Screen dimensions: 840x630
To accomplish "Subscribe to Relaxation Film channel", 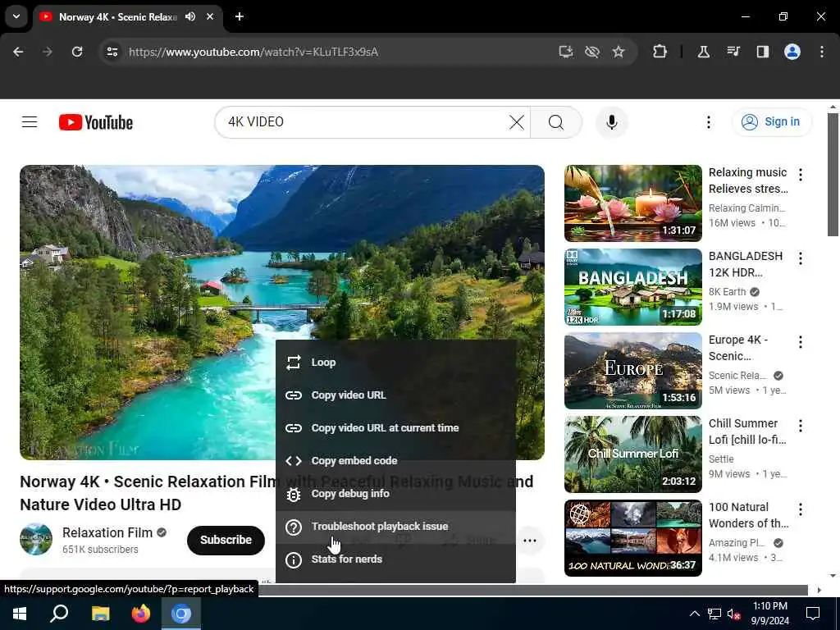I will (x=226, y=540).
